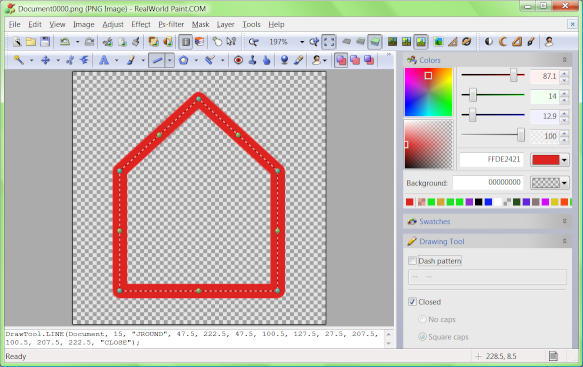Open the File menu
This screenshot has height=367, width=583.
[15, 25]
